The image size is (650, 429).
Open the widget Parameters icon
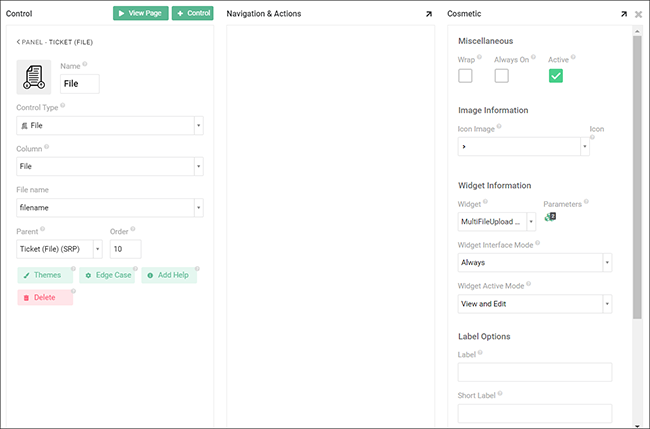pyautogui.click(x=549, y=217)
